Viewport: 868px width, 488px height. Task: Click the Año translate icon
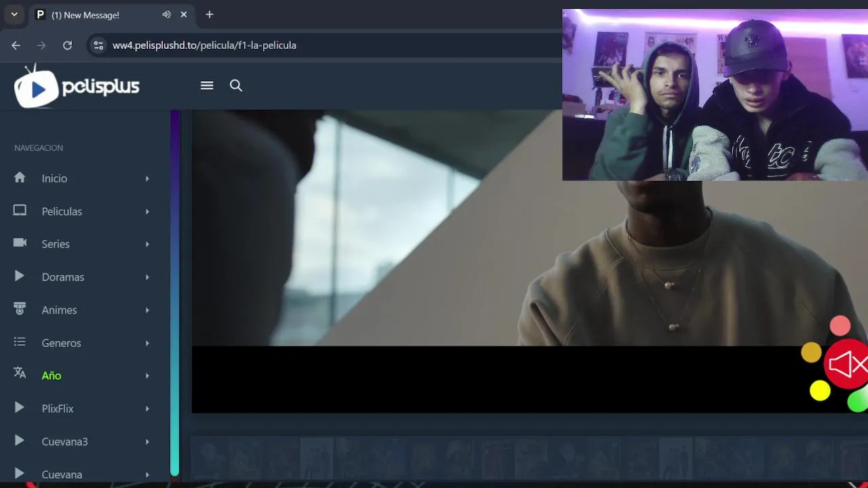pyautogui.click(x=20, y=373)
